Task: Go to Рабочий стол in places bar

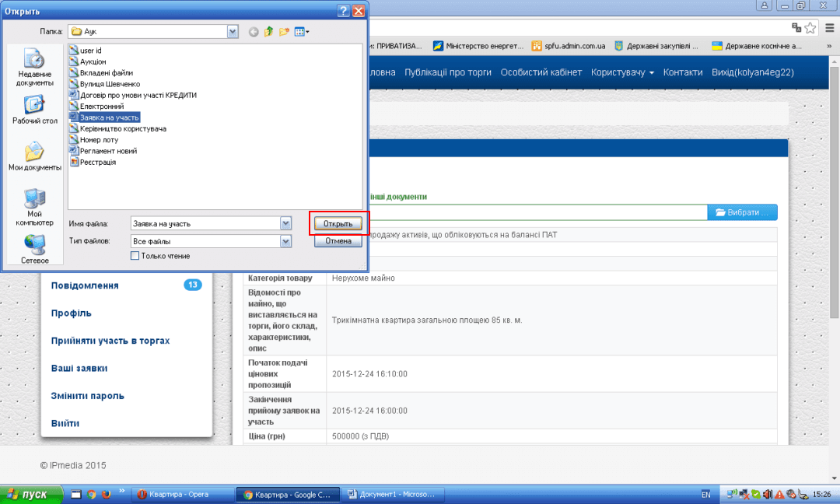Action: tap(35, 110)
